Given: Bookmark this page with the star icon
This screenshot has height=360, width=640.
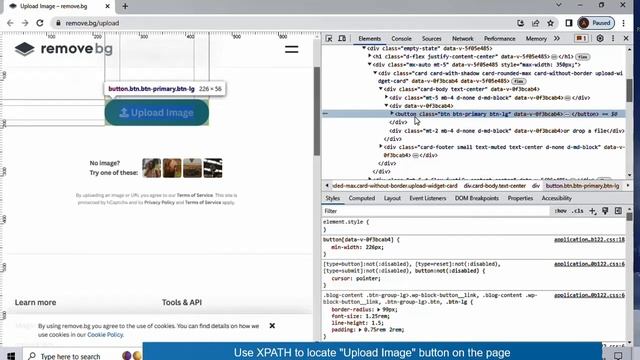Looking at the screenshot, I should pyautogui.click(x=551, y=23).
